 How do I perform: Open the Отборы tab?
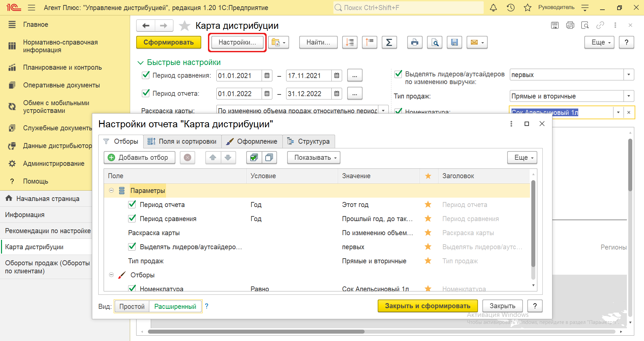pos(121,141)
